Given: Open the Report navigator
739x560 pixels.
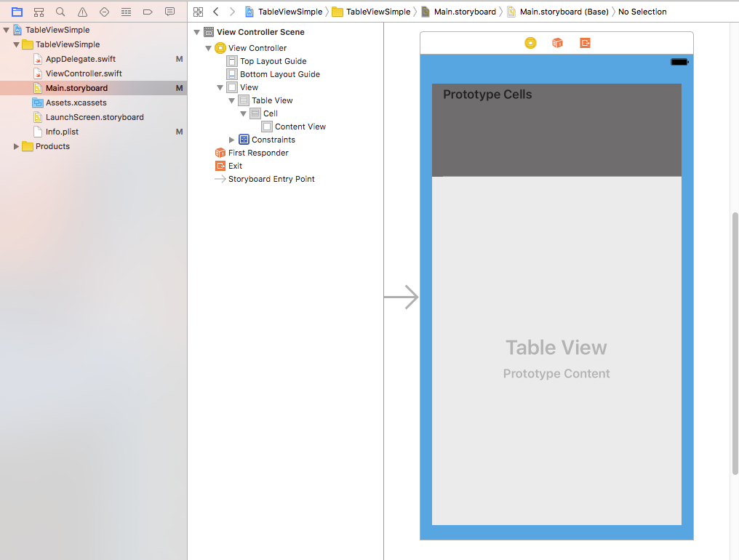Looking at the screenshot, I should click(169, 12).
